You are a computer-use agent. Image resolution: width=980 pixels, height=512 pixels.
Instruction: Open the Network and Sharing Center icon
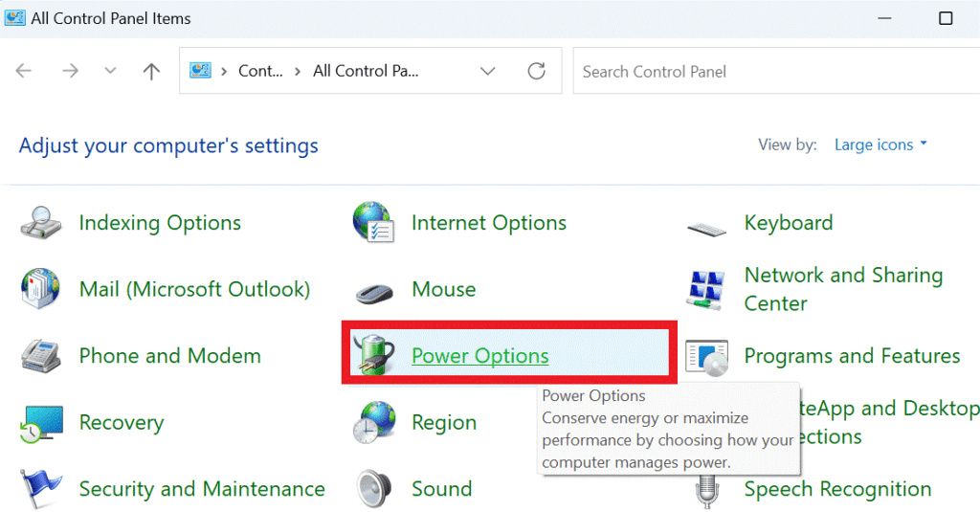tap(706, 289)
